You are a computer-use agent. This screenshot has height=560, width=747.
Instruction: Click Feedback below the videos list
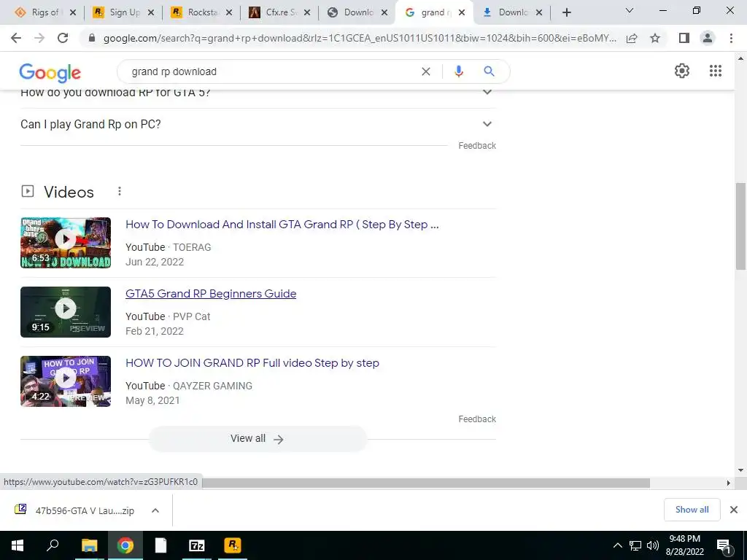pos(477,419)
